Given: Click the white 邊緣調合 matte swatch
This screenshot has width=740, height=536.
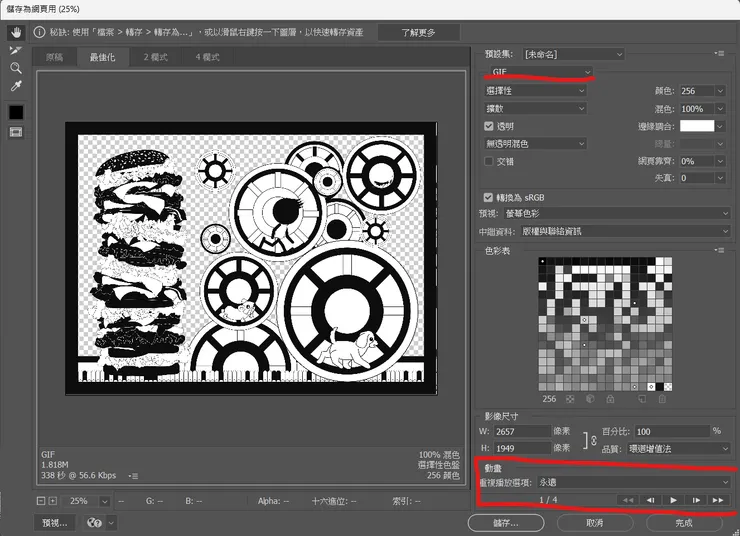Looking at the screenshot, I should pyautogui.click(x=697, y=126).
